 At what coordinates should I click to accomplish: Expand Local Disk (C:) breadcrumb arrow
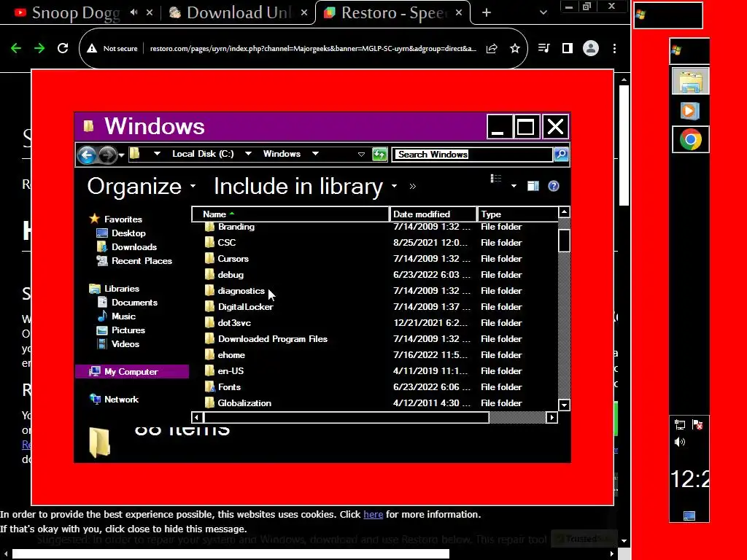point(248,154)
